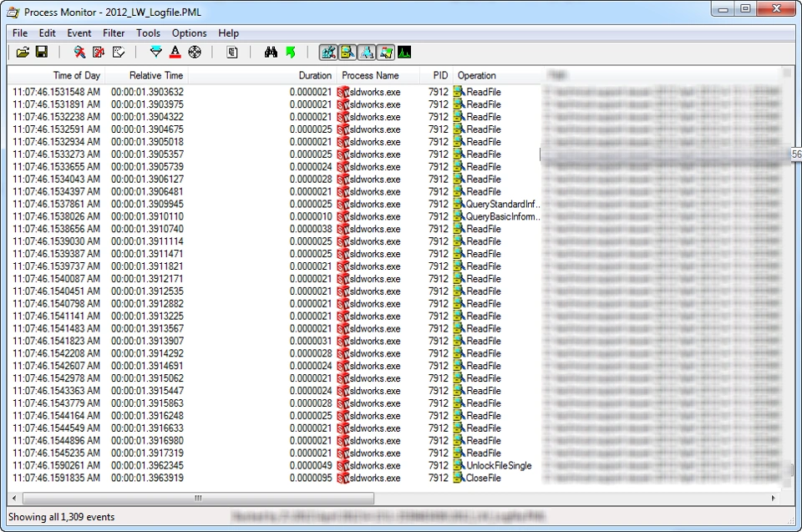This screenshot has height=532, width=802.
Task: Click ReadFile in the 11:07:46.1542208 row
Action: click(x=484, y=353)
